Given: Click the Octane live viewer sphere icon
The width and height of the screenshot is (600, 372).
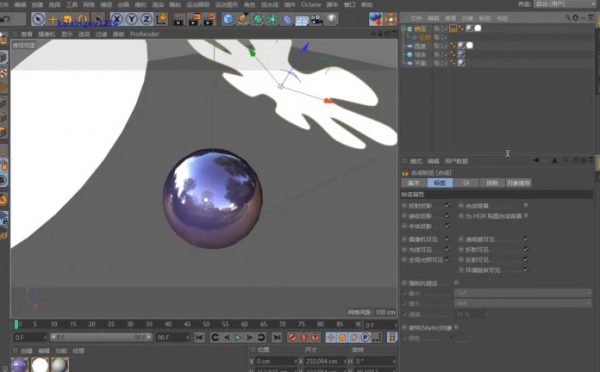Looking at the screenshot, I should (x=376, y=19).
